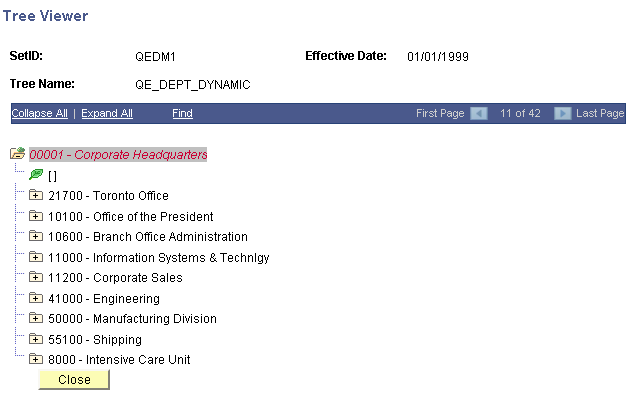Click the green leaf detail icon

click(36, 174)
